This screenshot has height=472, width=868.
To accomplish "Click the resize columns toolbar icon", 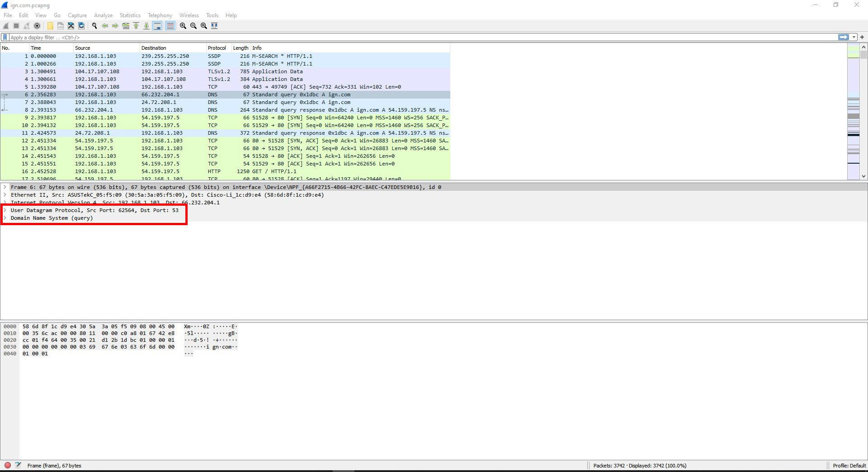I will (214, 26).
